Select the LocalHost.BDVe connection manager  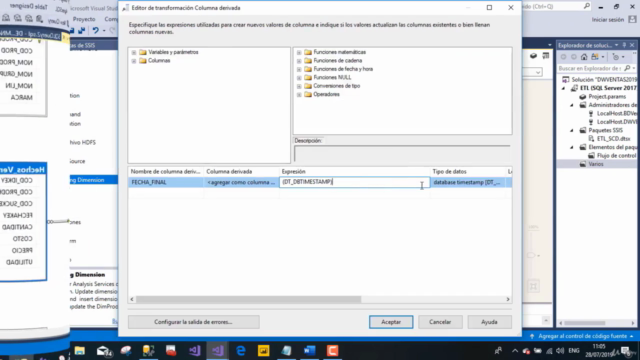[616, 113]
